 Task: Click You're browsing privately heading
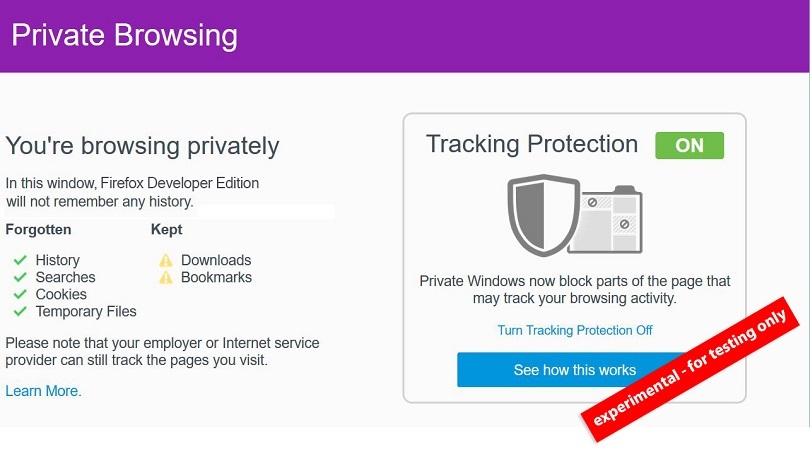click(142, 146)
